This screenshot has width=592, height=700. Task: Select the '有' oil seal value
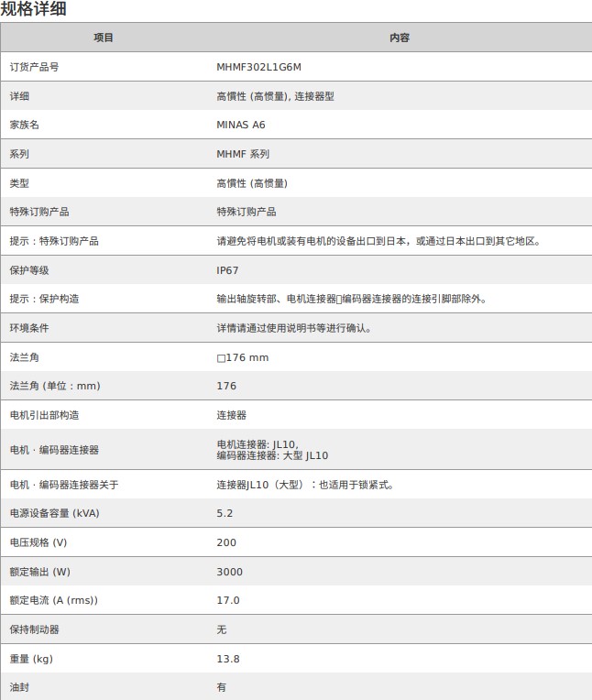point(222,687)
